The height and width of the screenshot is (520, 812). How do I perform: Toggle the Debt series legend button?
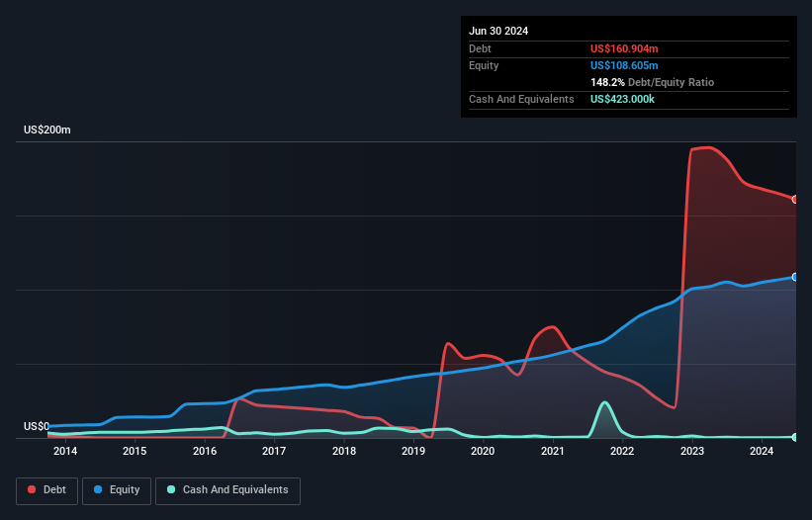tap(47, 490)
